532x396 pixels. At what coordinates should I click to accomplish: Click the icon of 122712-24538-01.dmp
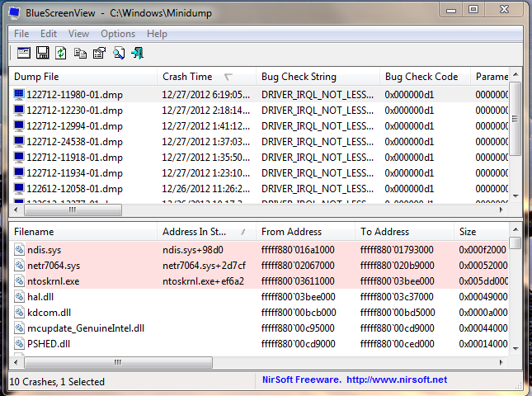pos(19,142)
